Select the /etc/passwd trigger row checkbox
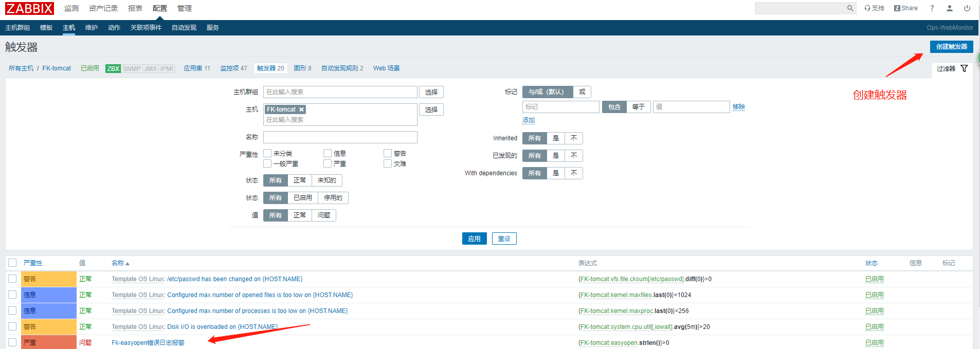 tap(12, 279)
